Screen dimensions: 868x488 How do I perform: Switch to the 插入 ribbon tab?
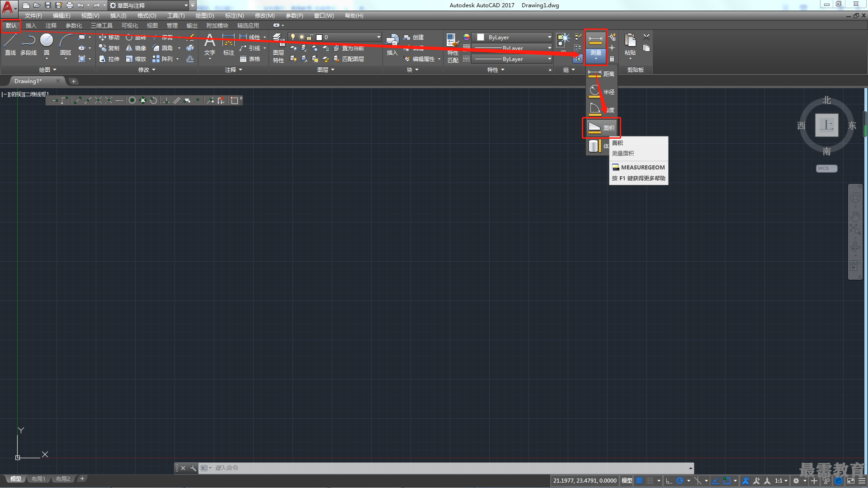click(31, 26)
